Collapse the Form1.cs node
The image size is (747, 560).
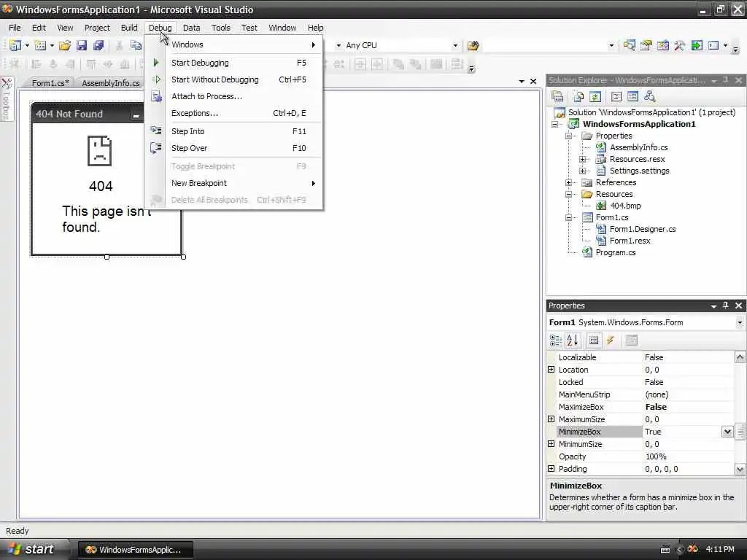[568, 217]
